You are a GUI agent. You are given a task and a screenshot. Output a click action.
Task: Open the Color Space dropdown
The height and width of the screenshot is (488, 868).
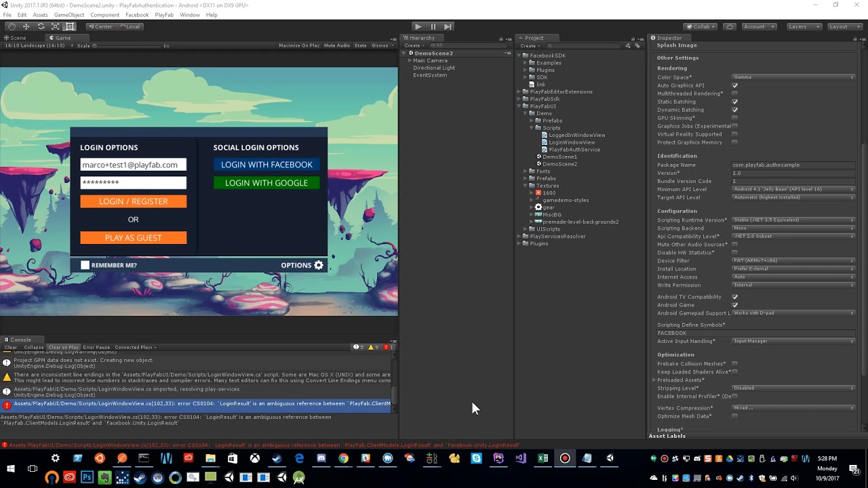pos(793,77)
